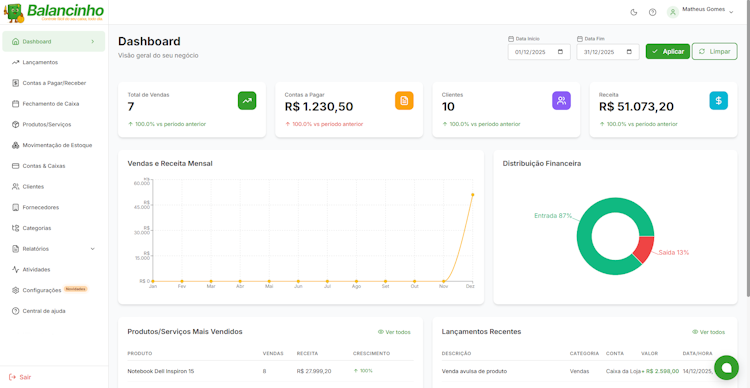The image size is (750, 388).
Task: Click the Limpar button
Action: [715, 51]
